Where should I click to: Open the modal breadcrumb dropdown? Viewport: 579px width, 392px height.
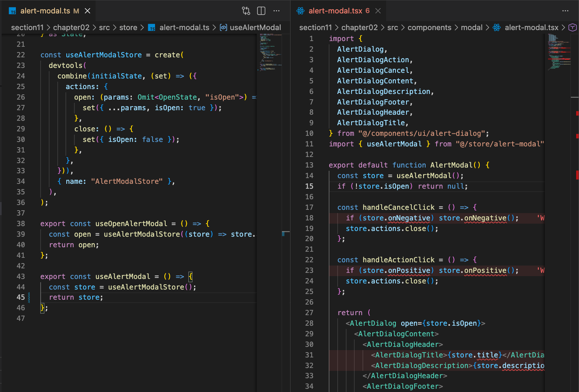[x=472, y=27]
